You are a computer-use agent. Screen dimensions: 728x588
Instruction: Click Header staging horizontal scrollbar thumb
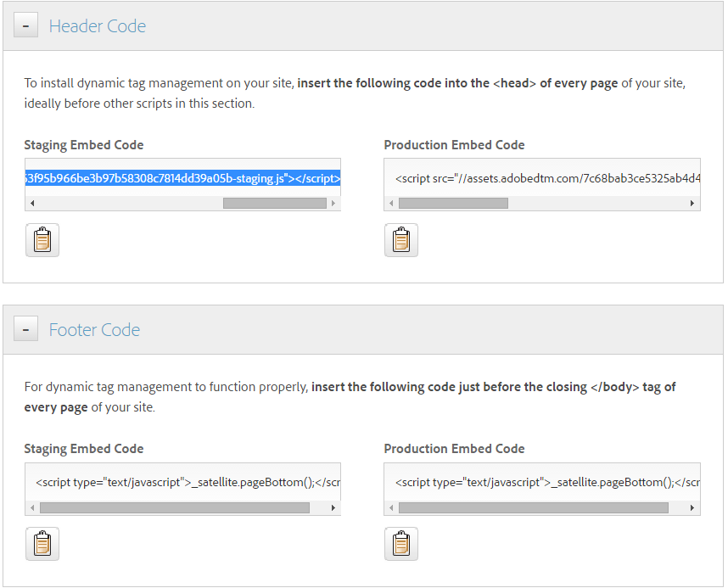274,204
